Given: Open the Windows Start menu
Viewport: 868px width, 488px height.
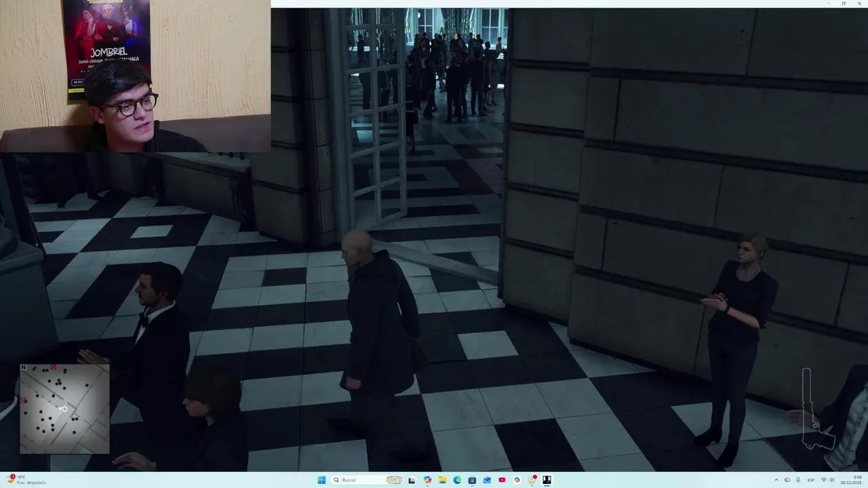Looking at the screenshot, I should point(321,480).
